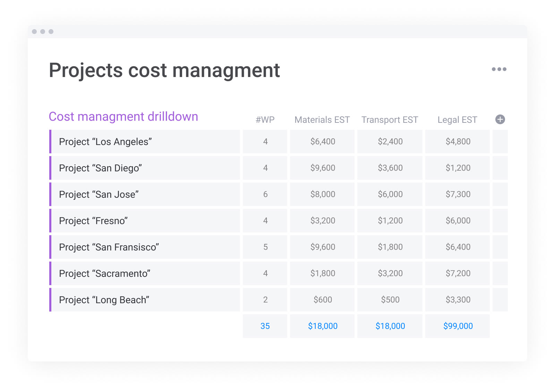Select Fresno Materials $3,200 cell
This screenshot has width=555, height=392.
(x=322, y=221)
